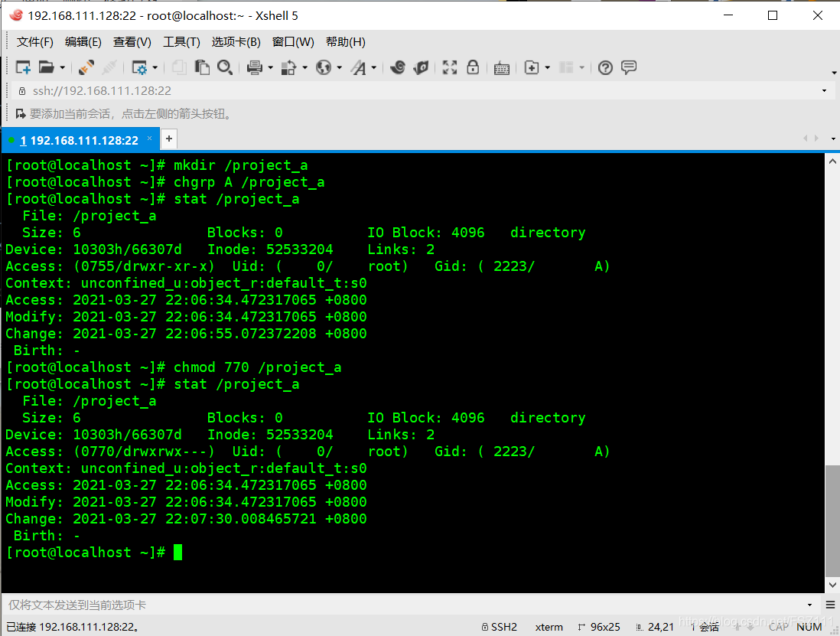This screenshot has height=636, width=840.
Task: Open the 文件(F) menu
Action: tap(35, 42)
